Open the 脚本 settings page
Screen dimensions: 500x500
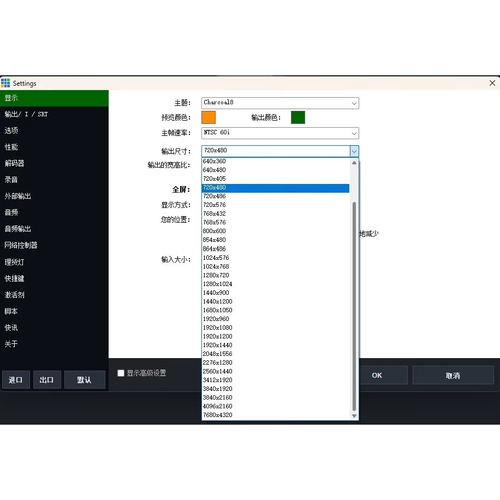(54, 311)
